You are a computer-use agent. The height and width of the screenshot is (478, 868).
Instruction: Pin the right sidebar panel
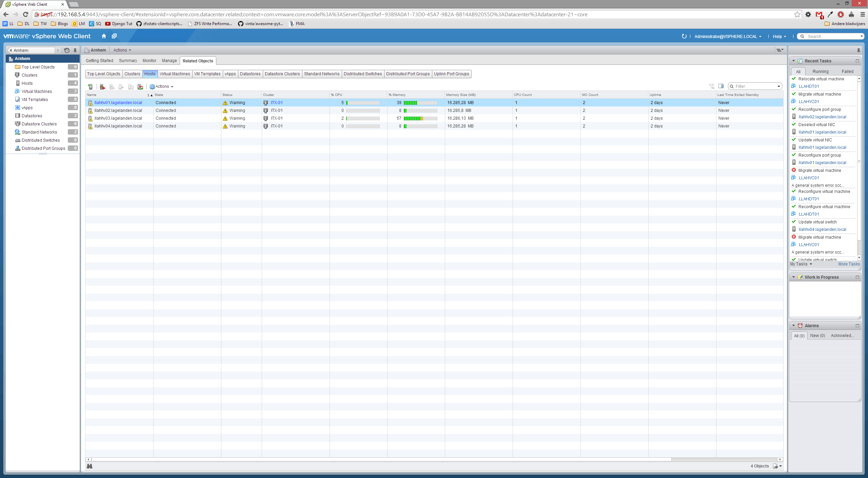click(x=859, y=51)
